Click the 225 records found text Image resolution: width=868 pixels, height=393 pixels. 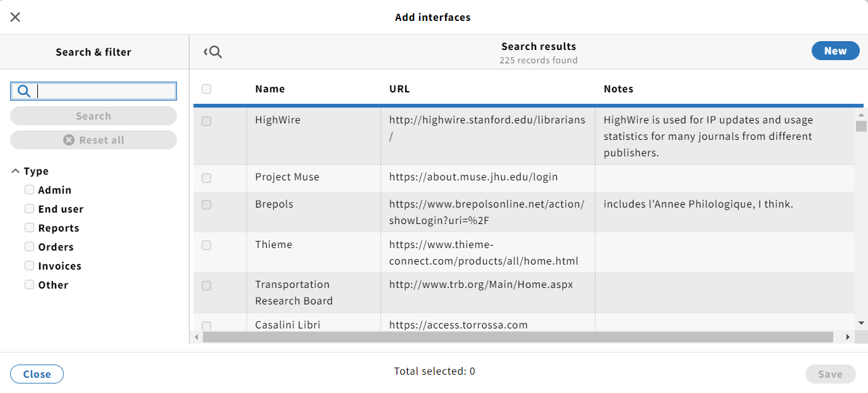(x=539, y=60)
